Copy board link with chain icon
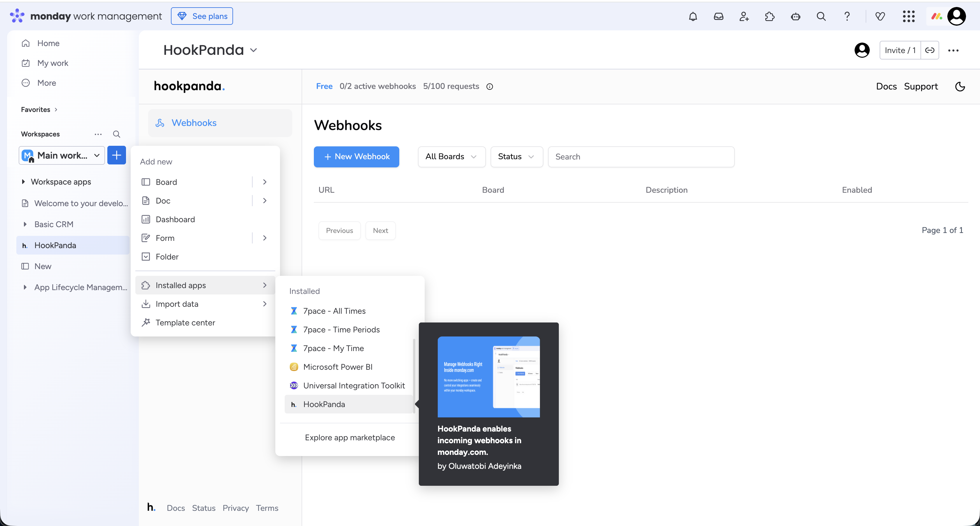Image resolution: width=980 pixels, height=526 pixels. click(x=930, y=50)
